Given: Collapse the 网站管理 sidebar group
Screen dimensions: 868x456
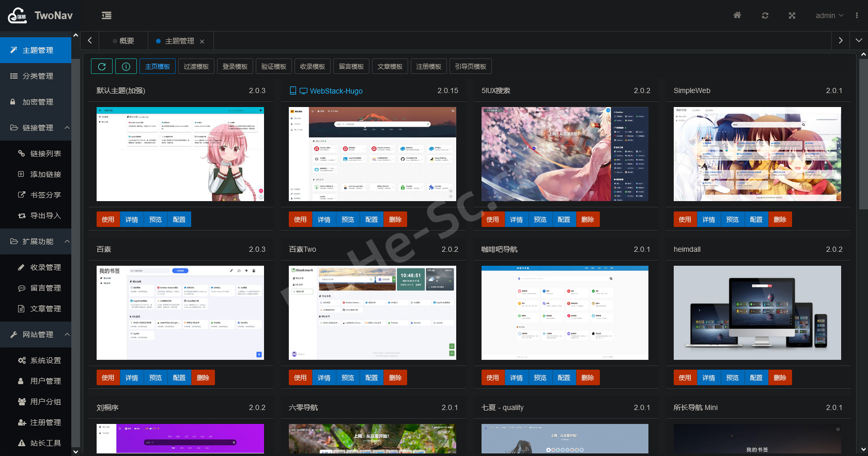Looking at the screenshot, I should 36,335.
